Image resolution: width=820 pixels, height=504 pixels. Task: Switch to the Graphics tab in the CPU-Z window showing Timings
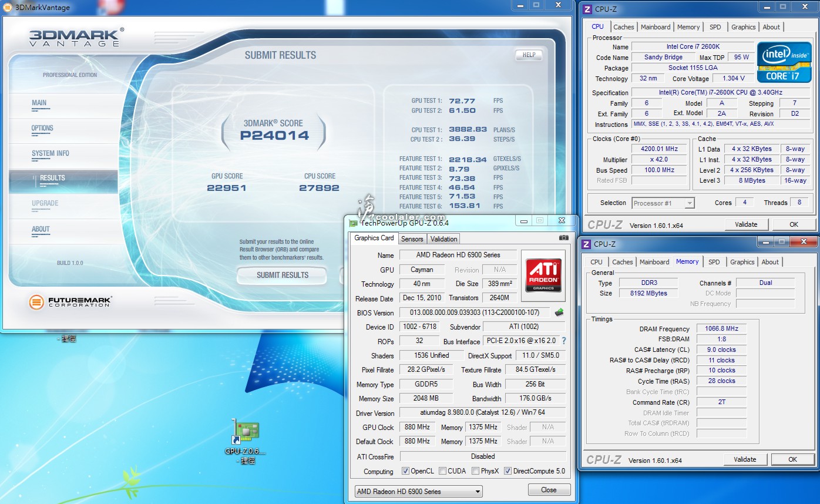pyautogui.click(x=742, y=262)
